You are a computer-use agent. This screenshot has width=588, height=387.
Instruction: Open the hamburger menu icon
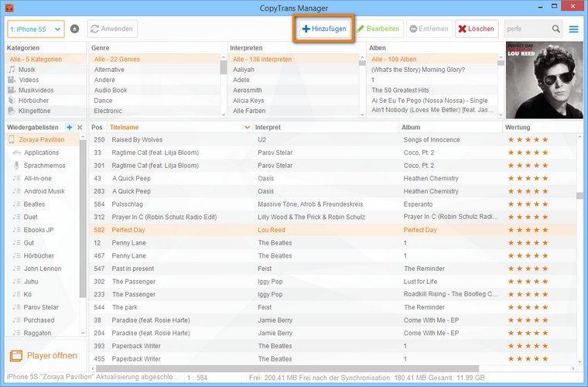[x=573, y=29]
